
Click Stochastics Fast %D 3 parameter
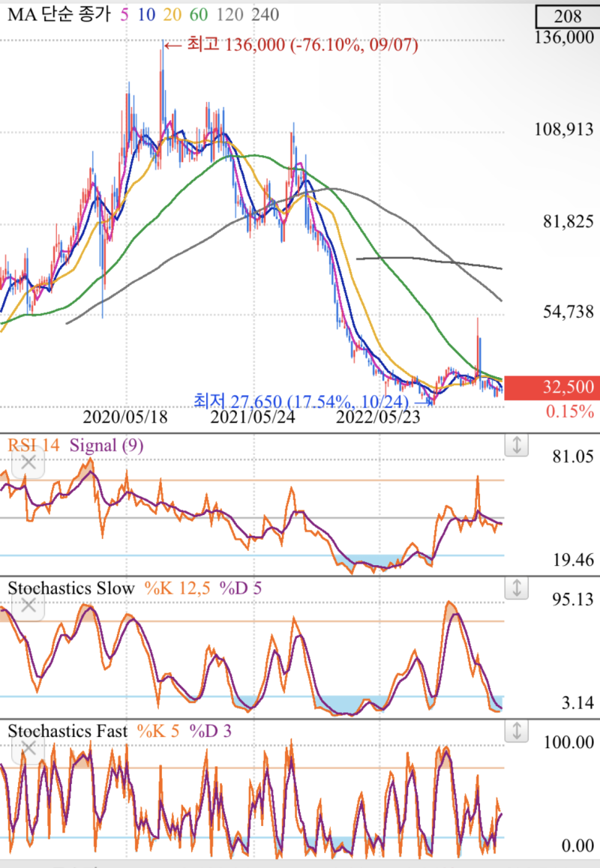[x=211, y=731]
